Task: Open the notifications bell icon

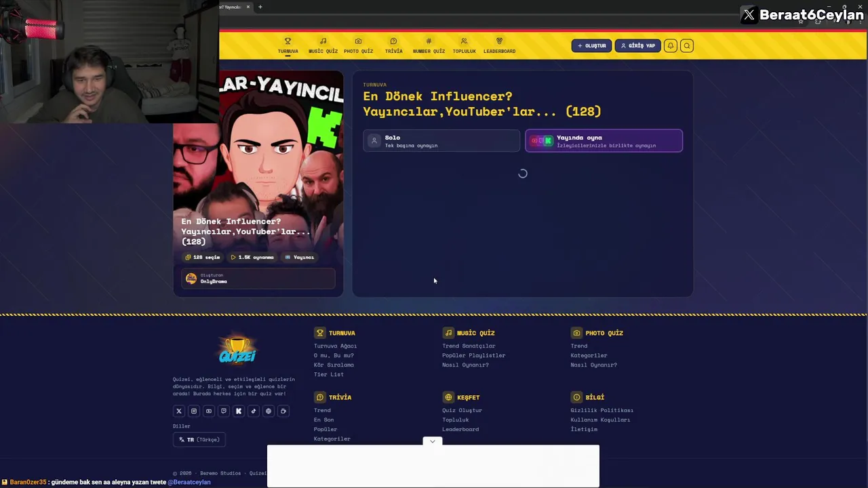Action: (x=671, y=45)
